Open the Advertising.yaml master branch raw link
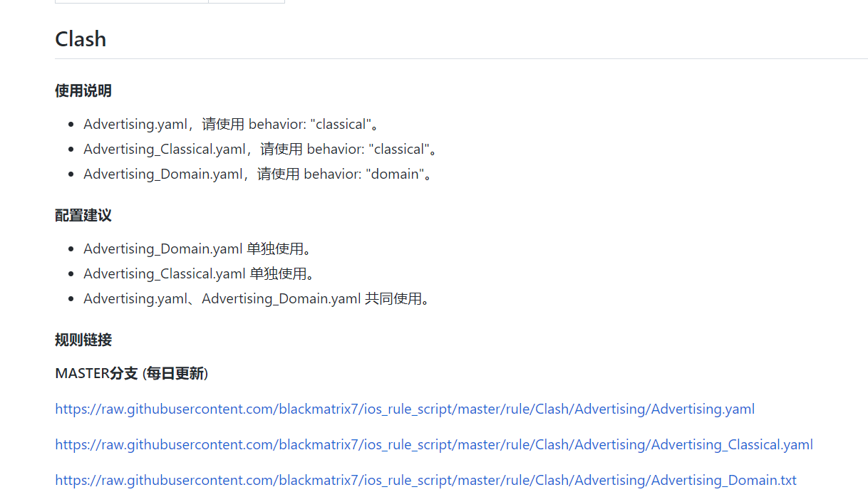868x502 pixels. [404, 409]
